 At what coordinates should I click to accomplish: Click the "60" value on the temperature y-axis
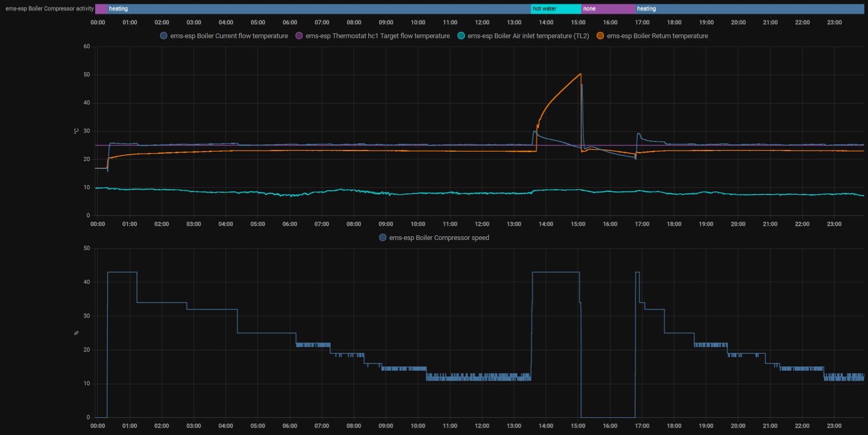click(87, 47)
